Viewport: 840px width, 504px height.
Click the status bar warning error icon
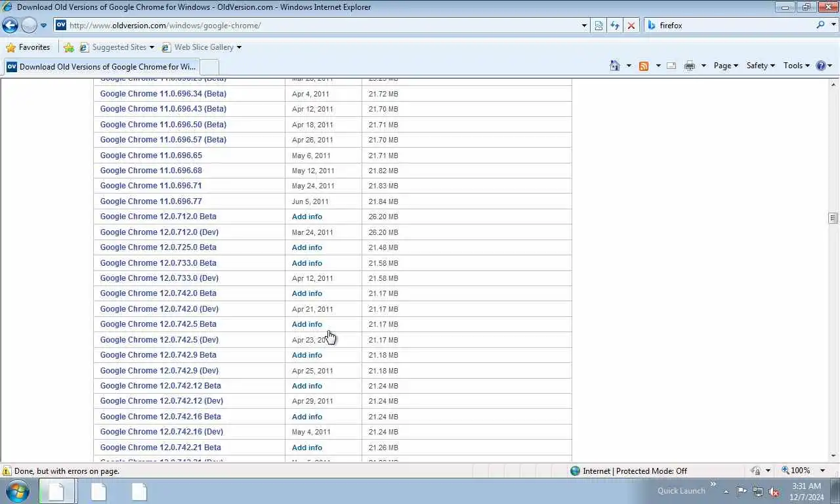point(7,471)
